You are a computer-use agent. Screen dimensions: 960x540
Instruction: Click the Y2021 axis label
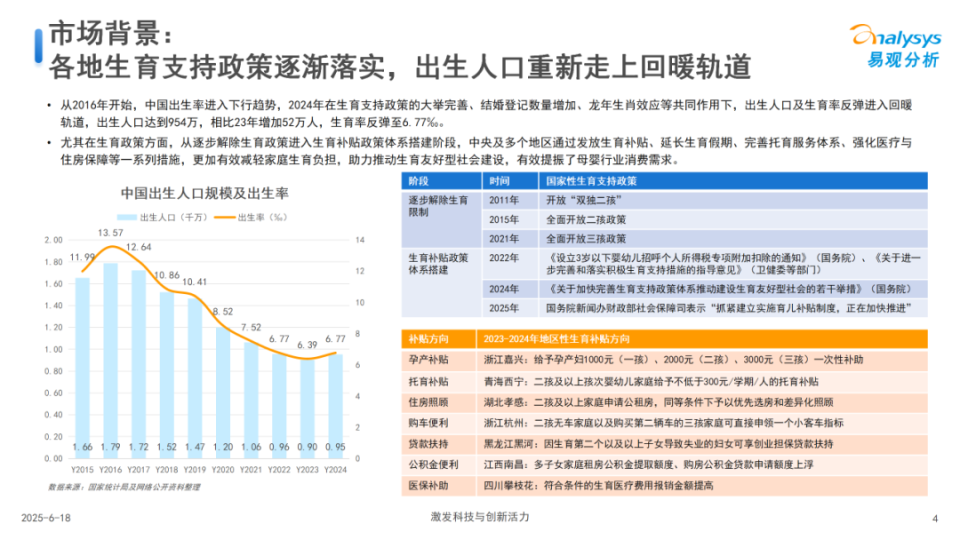(251, 470)
